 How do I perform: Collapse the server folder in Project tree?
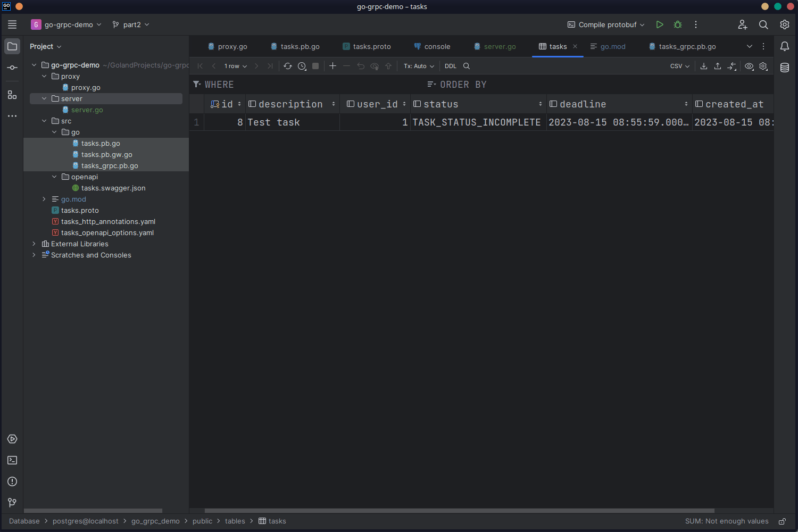click(44, 98)
